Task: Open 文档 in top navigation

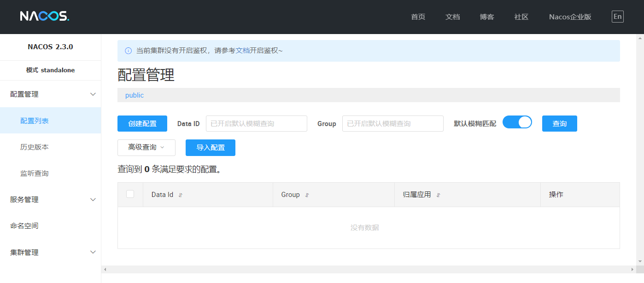Action: click(453, 17)
